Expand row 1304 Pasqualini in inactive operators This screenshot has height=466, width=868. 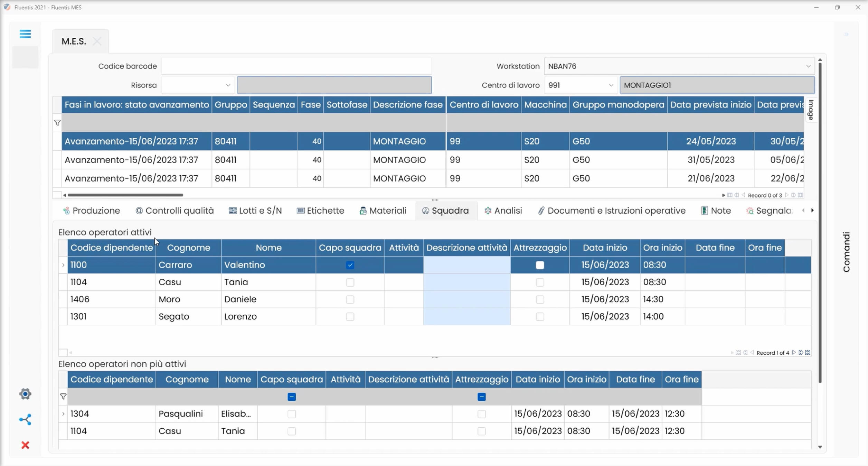(x=63, y=414)
